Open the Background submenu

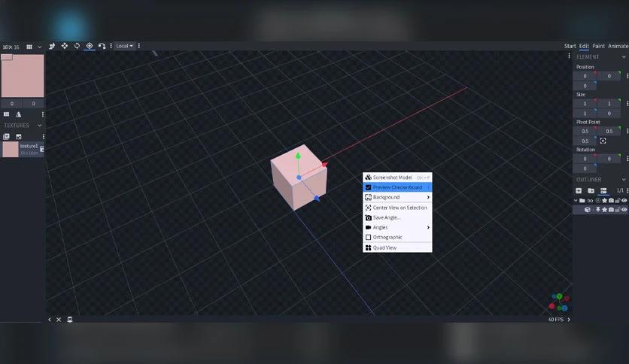coord(397,197)
